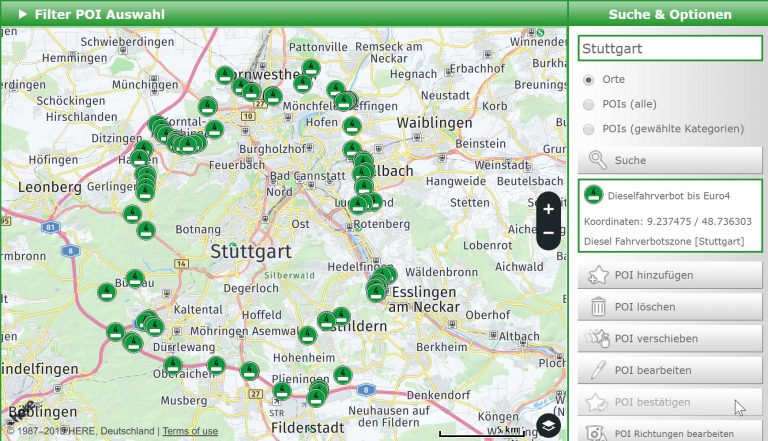Click the POI marker at Oberaichen
The height and width of the screenshot is (441, 768).
point(172,366)
